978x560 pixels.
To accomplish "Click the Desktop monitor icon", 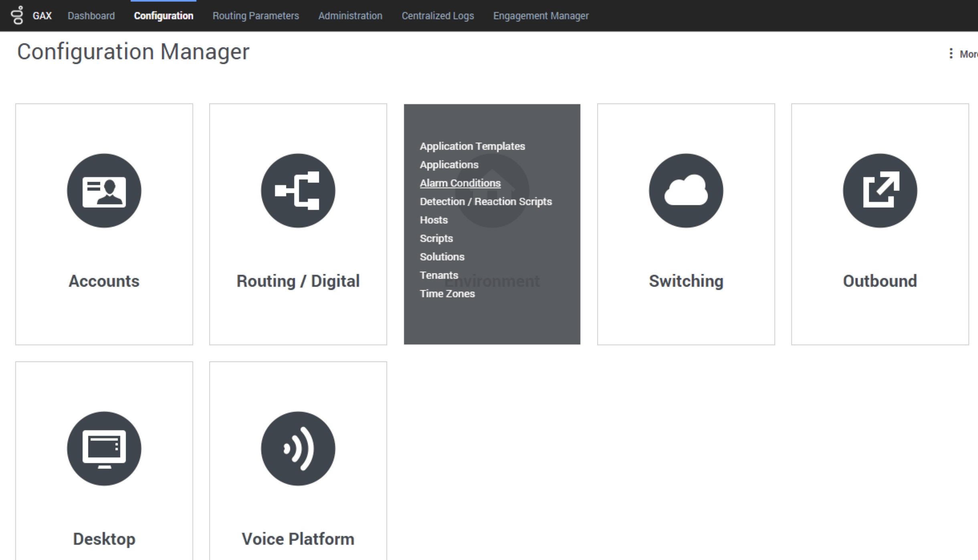I will pyautogui.click(x=104, y=449).
